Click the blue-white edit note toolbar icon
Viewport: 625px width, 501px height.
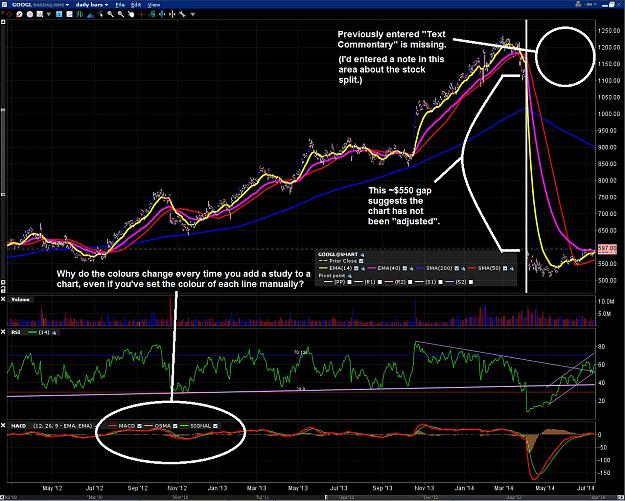pyautogui.click(x=69, y=14)
